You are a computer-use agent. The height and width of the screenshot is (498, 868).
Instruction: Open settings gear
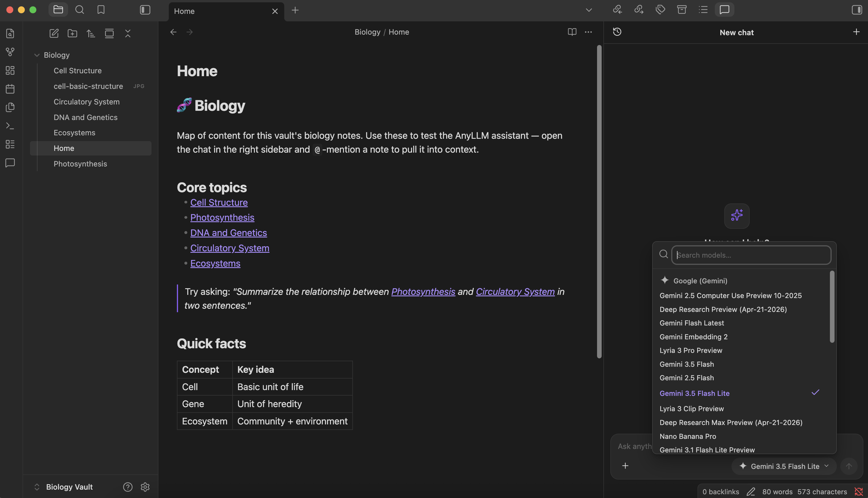[145, 487]
